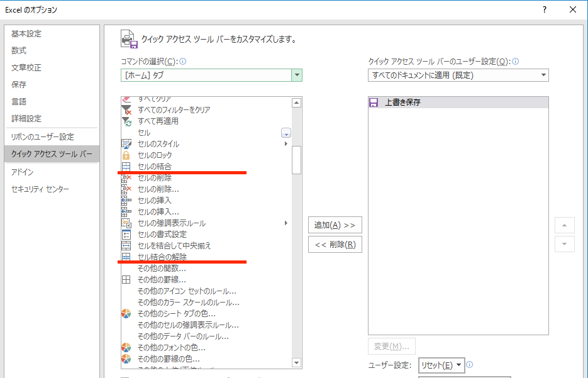This screenshot has height=378, width=588.
Task: Click the セルの書式設定 icon
Action: (x=126, y=235)
